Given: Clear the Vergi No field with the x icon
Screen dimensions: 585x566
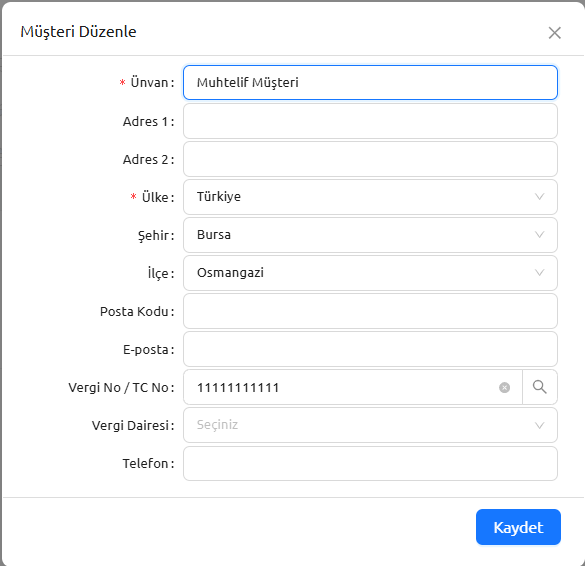Looking at the screenshot, I should [x=504, y=388].
